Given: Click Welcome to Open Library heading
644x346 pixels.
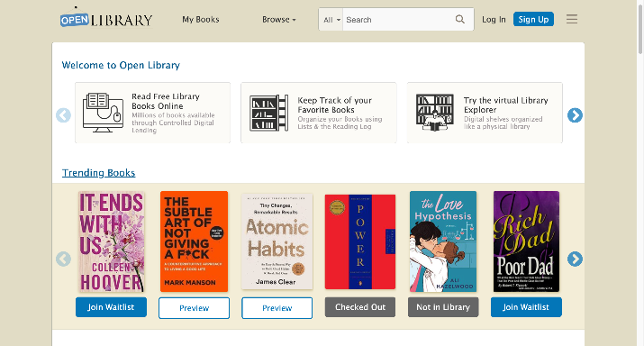Looking at the screenshot, I should pos(121,65).
